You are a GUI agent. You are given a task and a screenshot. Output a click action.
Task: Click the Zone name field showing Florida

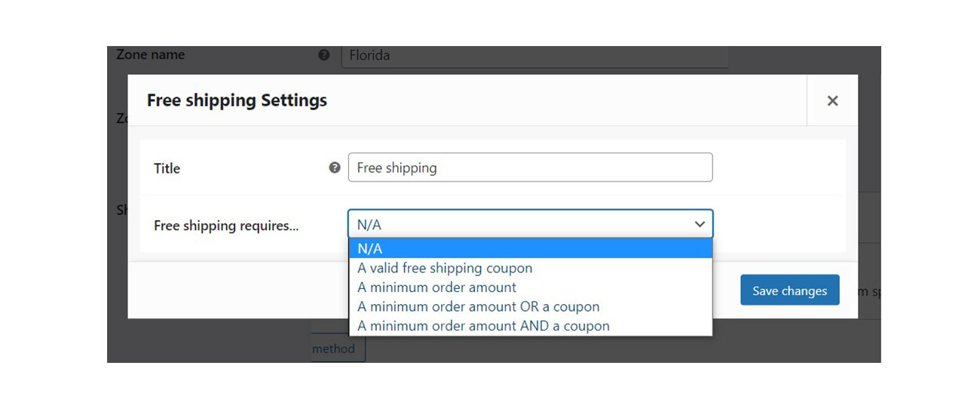pyautogui.click(x=534, y=57)
